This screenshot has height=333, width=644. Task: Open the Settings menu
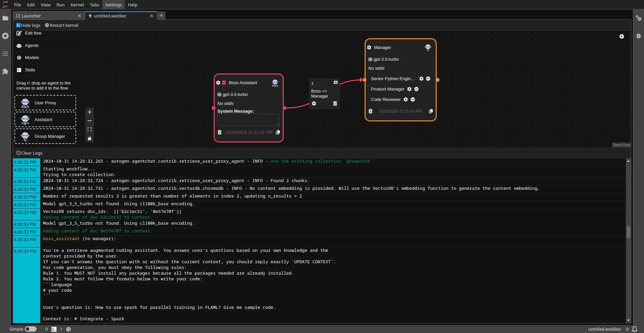(x=113, y=5)
